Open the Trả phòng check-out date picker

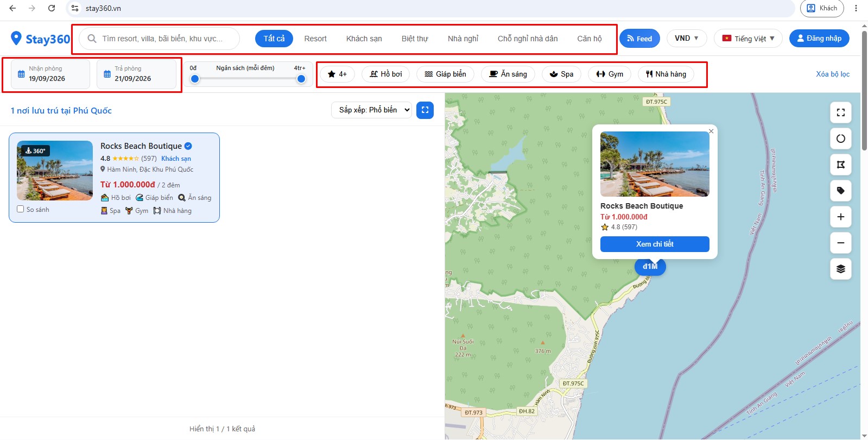click(x=136, y=74)
